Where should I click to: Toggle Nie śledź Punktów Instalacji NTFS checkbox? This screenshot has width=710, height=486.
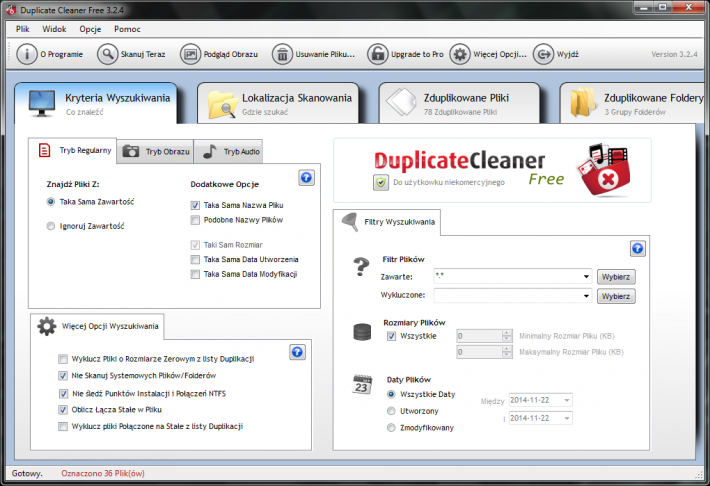point(63,394)
